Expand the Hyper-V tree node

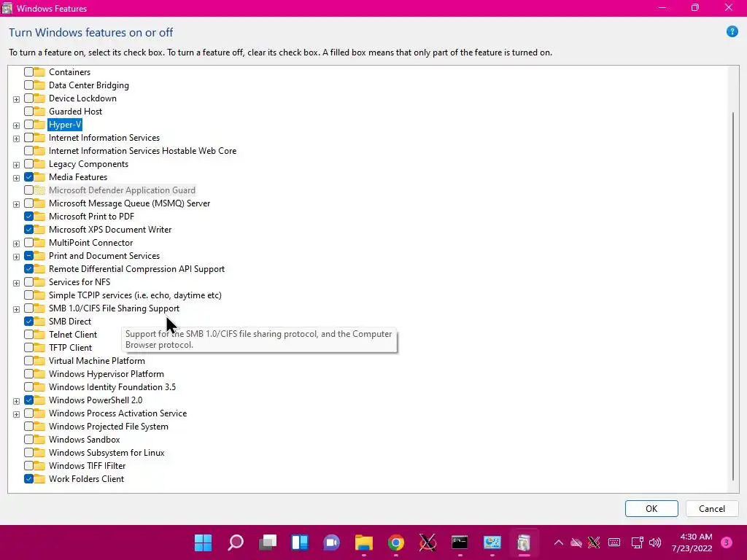(16, 125)
